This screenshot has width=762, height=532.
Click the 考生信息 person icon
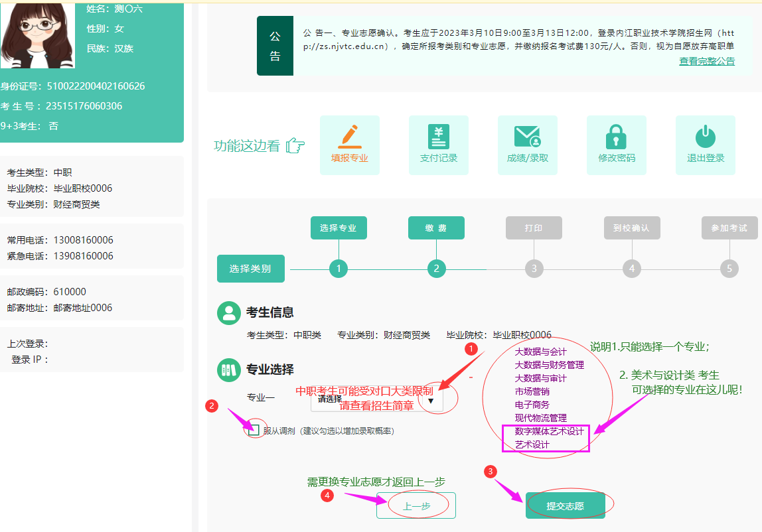click(229, 313)
